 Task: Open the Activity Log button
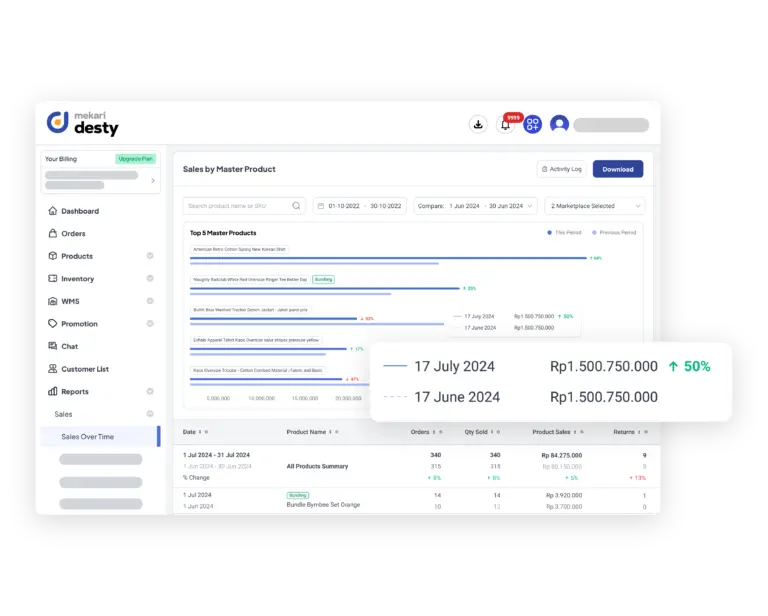[561, 169]
